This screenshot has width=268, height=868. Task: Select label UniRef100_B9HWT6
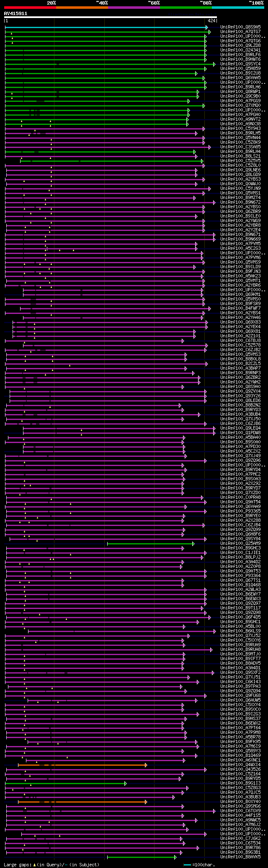(240, 60)
